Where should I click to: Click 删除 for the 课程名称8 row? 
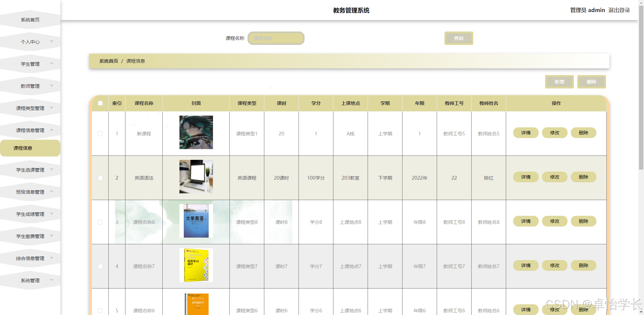tap(583, 221)
